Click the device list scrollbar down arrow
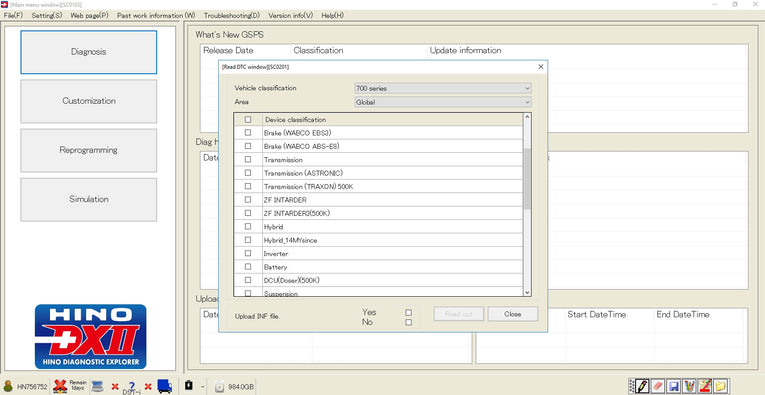 [527, 292]
